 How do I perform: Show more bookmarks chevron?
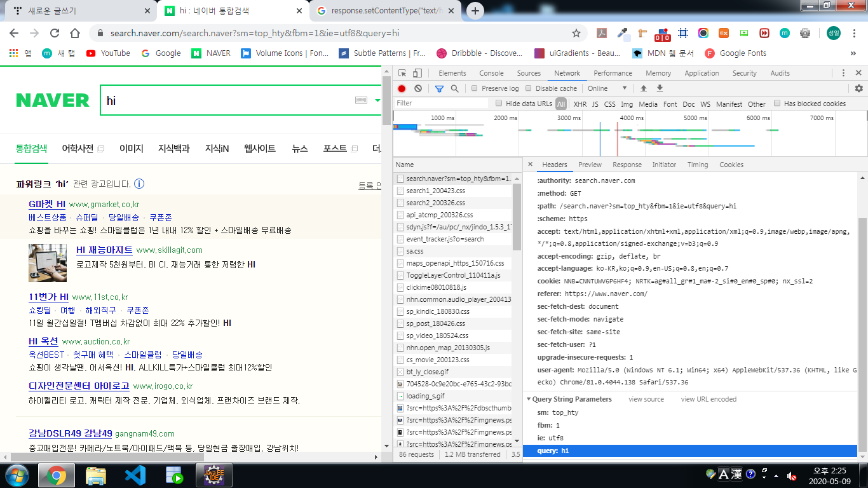pyautogui.click(x=853, y=53)
